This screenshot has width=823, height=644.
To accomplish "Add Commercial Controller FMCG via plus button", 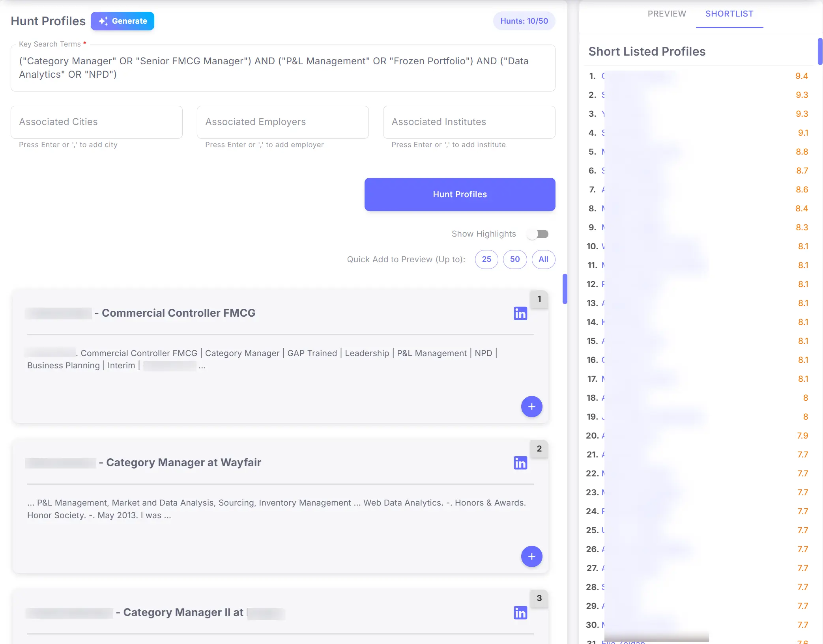I will (531, 407).
